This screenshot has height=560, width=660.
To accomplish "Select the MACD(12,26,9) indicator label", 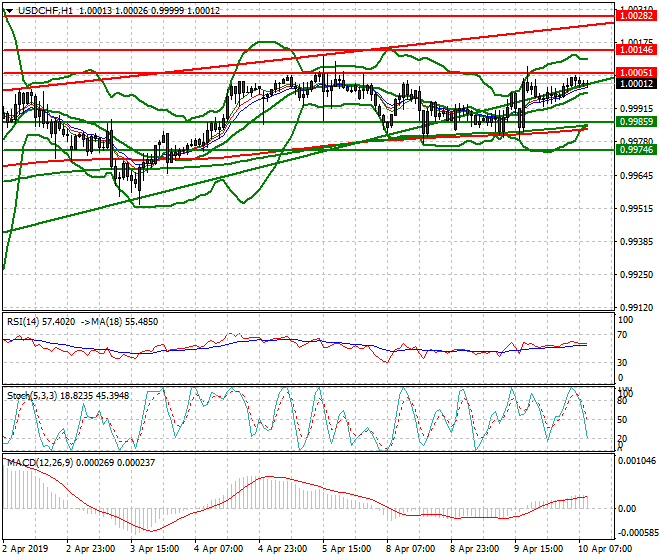I will coord(81,462).
